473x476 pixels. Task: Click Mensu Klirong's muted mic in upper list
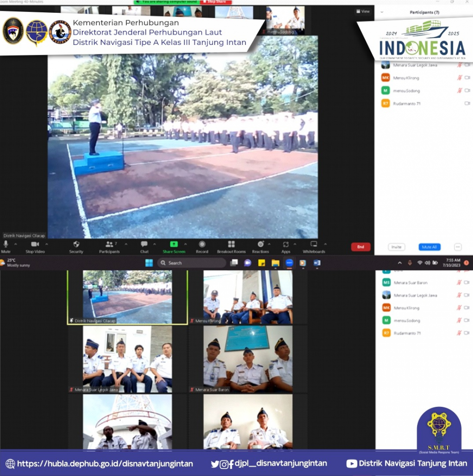coord(460,78)
